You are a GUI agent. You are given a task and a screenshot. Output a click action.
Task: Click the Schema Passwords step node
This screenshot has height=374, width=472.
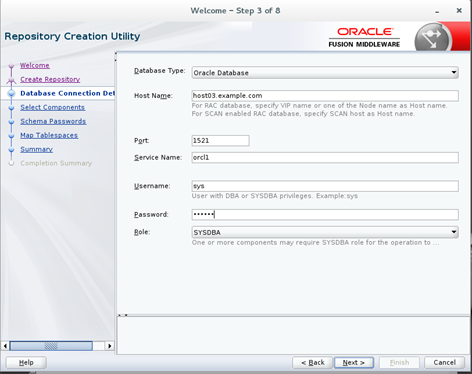click(x=11, y=122)
